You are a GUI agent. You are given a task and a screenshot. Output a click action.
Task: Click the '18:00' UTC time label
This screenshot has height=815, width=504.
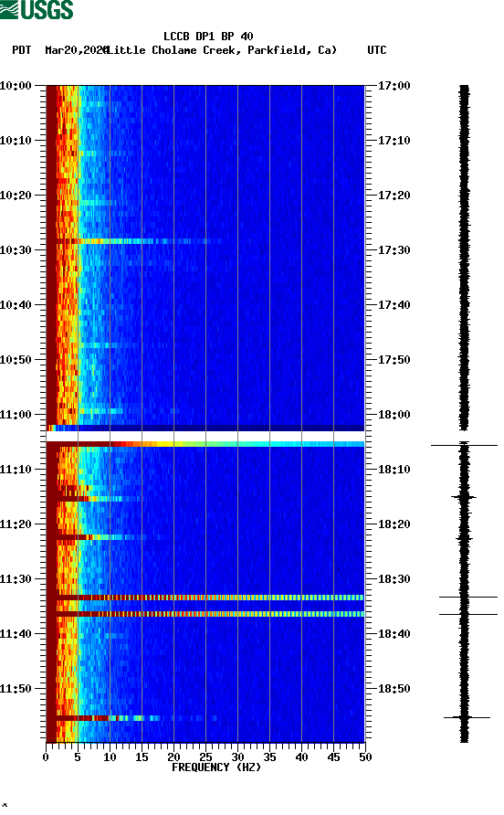tap(394, 415)
